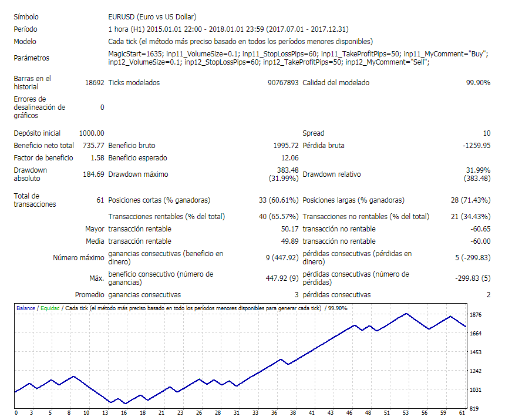Click the 99.90% modeling quality value
The height and width of the screenshot is (420, 512).
pyautogui.click(x=478, y=83)
